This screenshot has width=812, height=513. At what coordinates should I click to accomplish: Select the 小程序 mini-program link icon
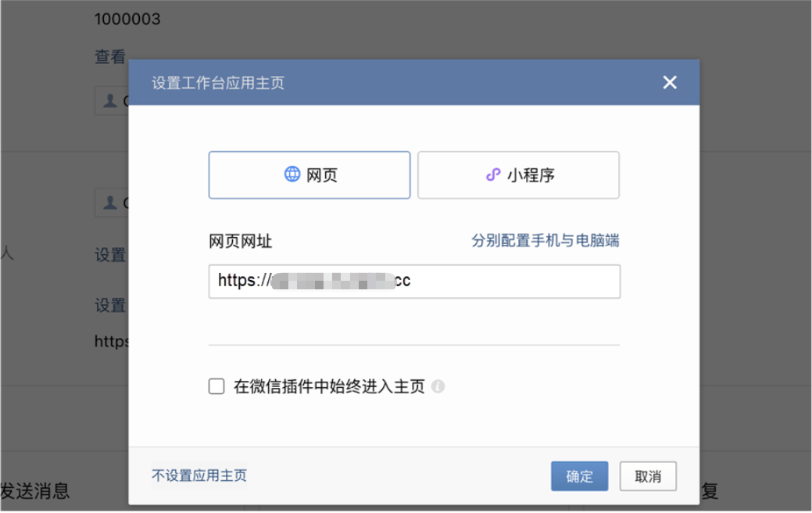pos(492,175)
